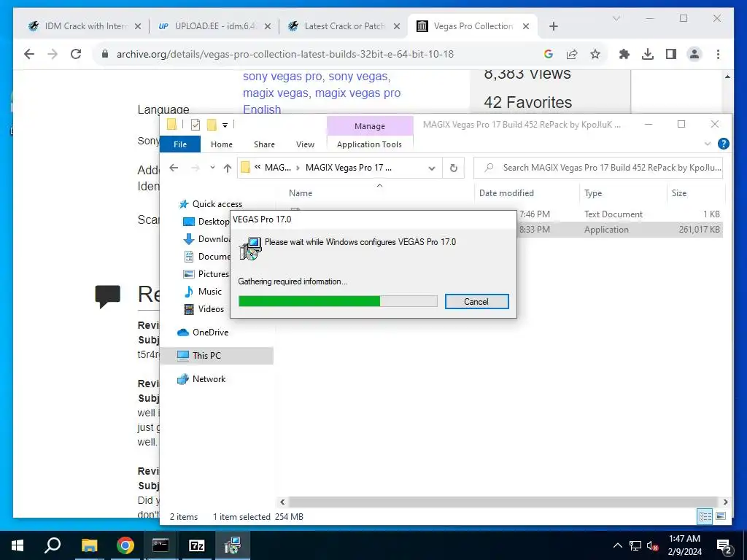
Task: Click properties checkmark icon in title bar
Action: click(196, 125)
